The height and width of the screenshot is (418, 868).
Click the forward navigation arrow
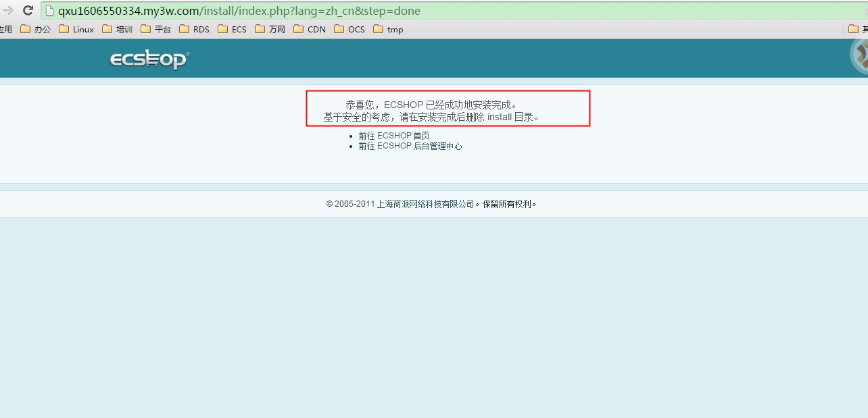8,11
